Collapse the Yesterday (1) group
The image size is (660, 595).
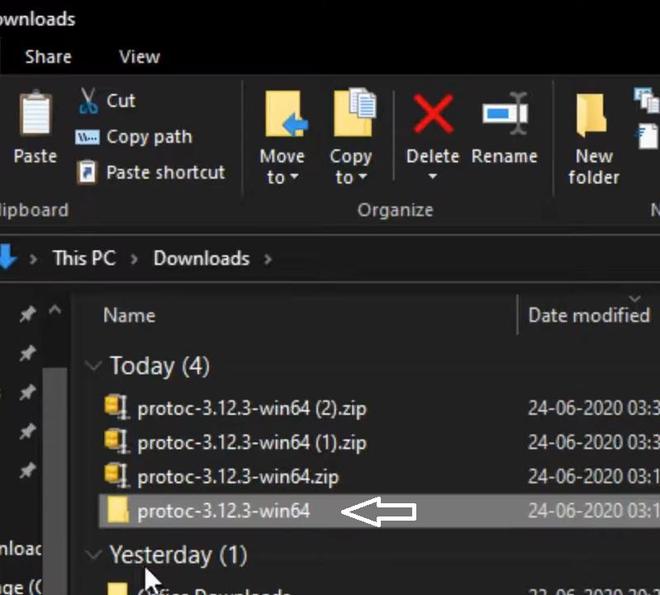click(93, 554)
